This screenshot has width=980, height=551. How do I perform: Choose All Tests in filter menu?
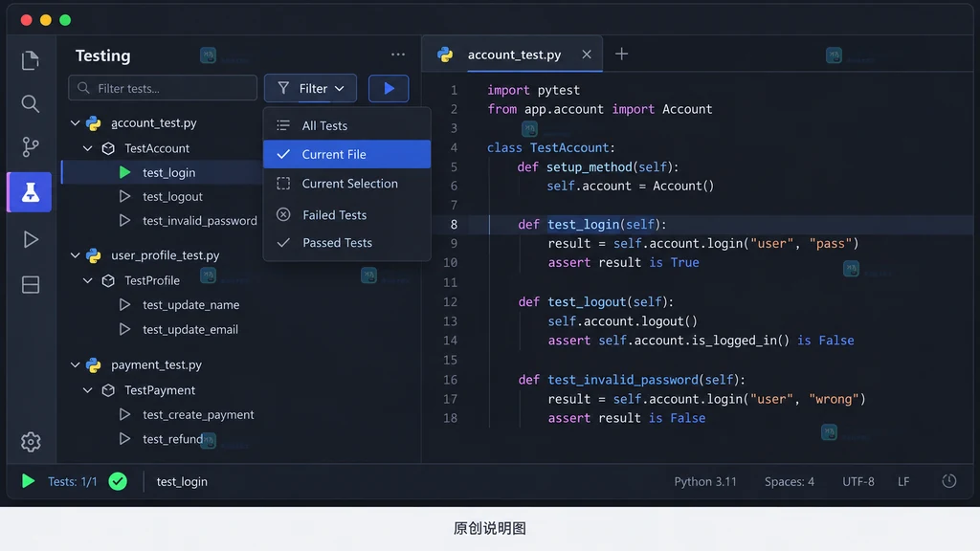point(346,125)
